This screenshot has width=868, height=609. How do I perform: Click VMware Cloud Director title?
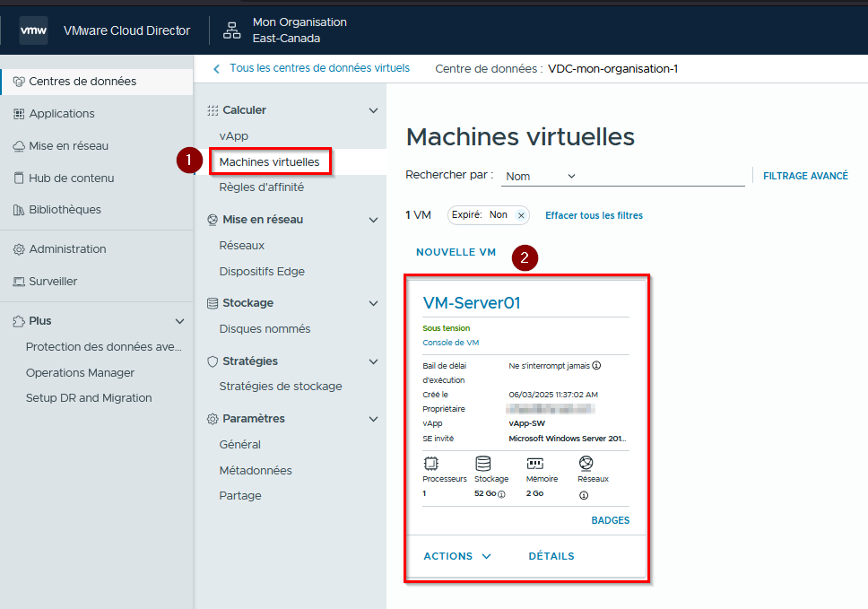point(126,31)
